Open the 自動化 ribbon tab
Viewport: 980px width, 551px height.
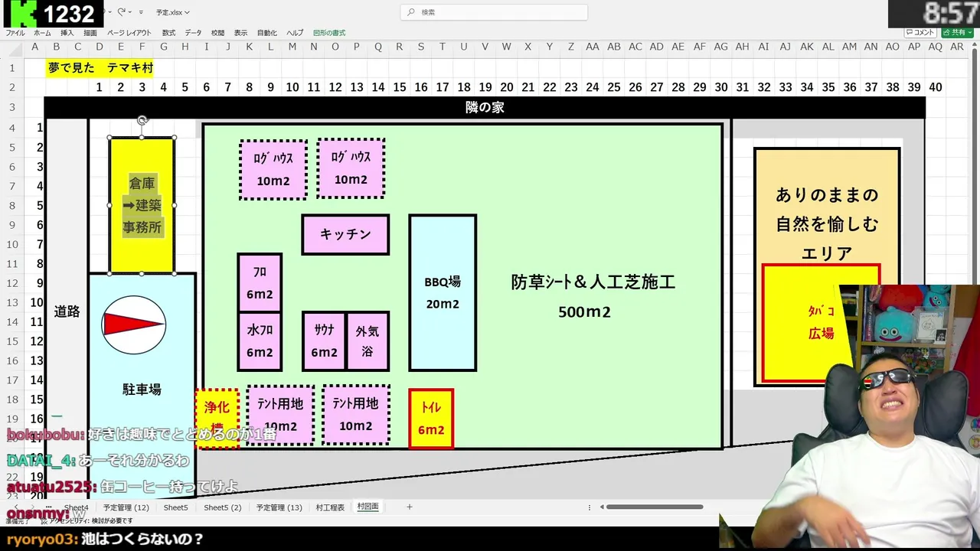(x=267, y=33)
